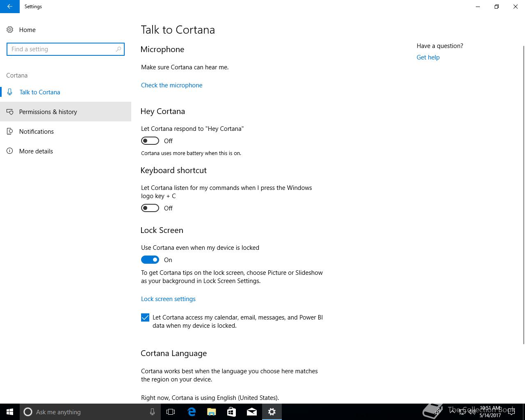
Task: Open Permissions & history page
Action: click(x=66, y=112)
